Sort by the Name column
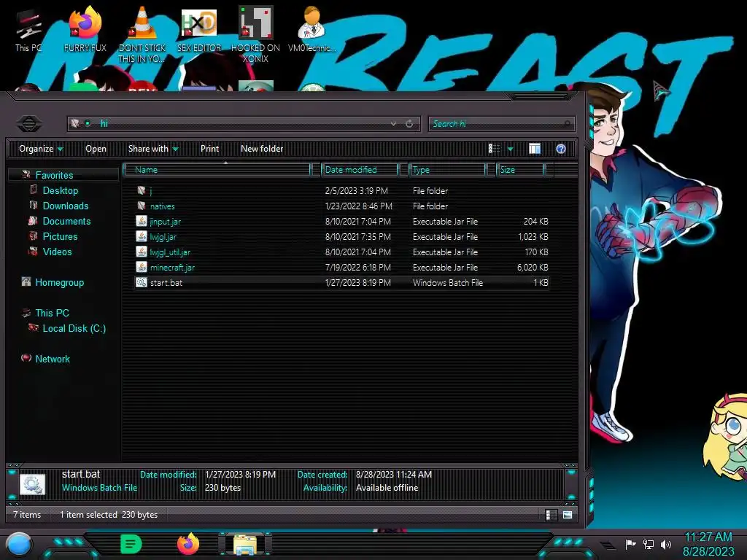747x560 pixels. click(x=217, y=169)
